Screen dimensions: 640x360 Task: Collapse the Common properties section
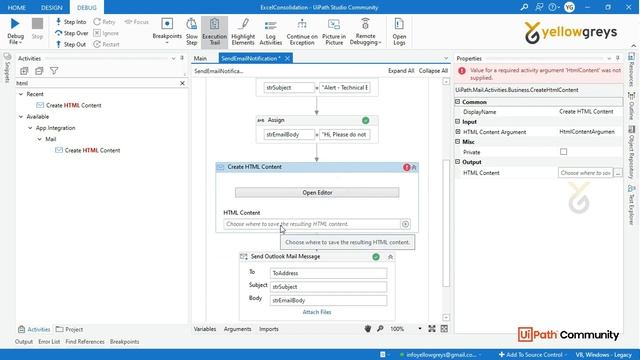(x=458, y=102)
